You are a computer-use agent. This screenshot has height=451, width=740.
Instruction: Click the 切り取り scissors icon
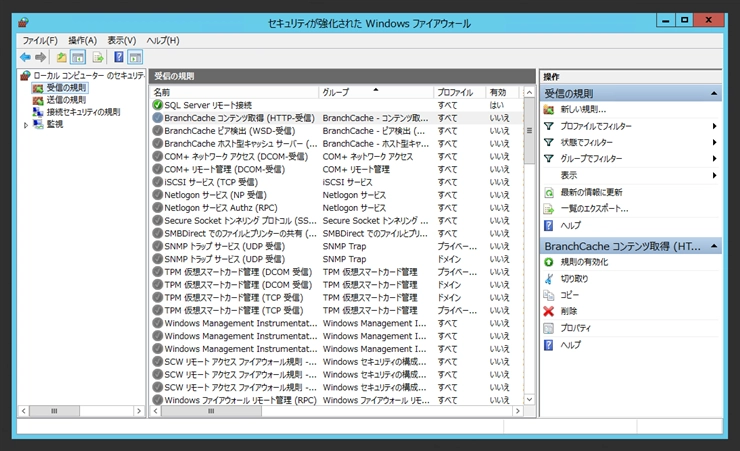click(x=548, y=279)
